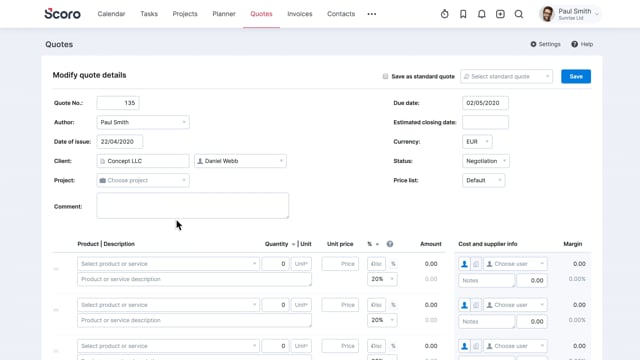Click drag handle of second product row
640x360 pixels.
56,310
